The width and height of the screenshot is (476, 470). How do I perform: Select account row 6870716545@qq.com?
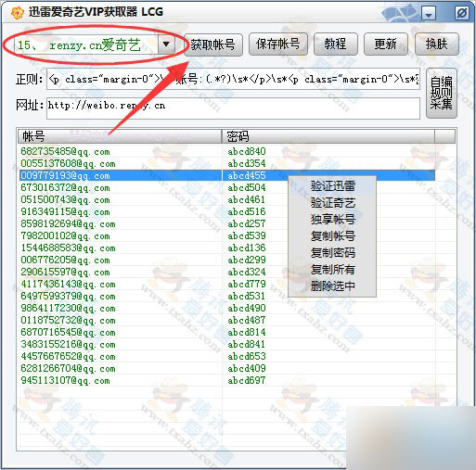point(68,332)
